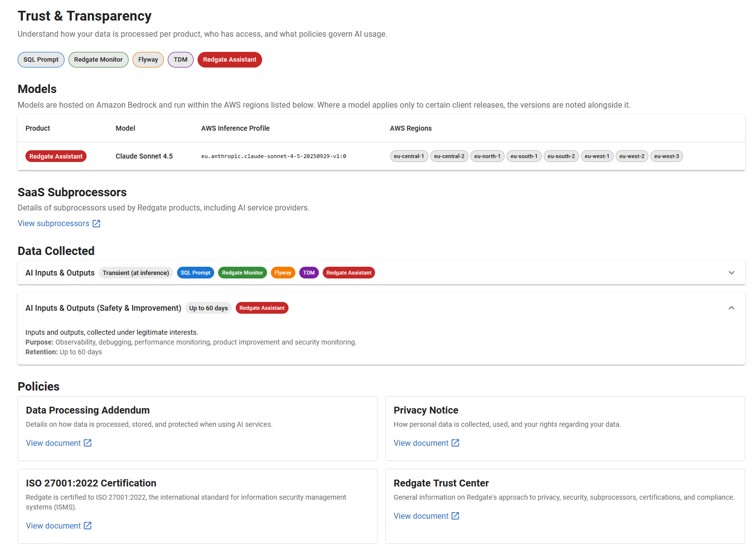Click the Transient (at inference) chip
This screenshot has height=554, width=756.
click(x=136, y=273)
